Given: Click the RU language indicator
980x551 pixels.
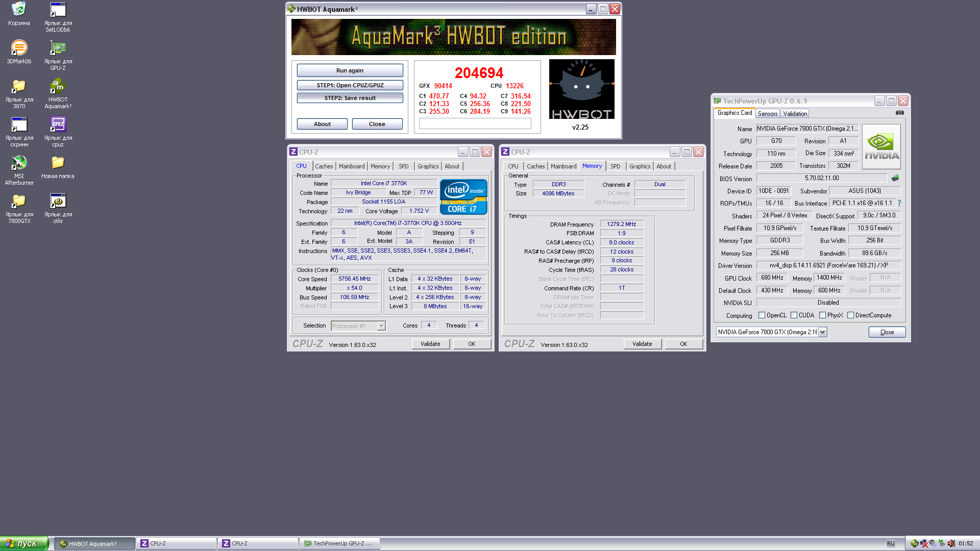Looking at the screenshot, I should click(x=891, y=543).
